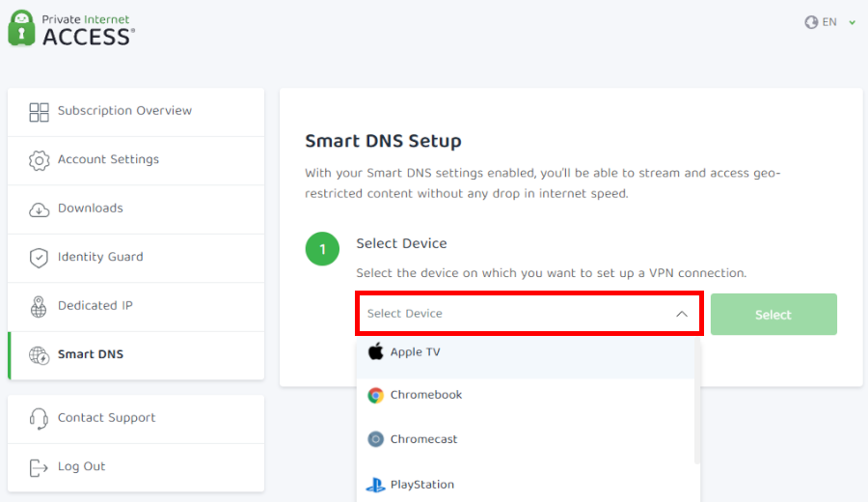Open Dedicated IP menu item
Image resolution: width=868 pixels, height=502 pixels.
point(136,306)
